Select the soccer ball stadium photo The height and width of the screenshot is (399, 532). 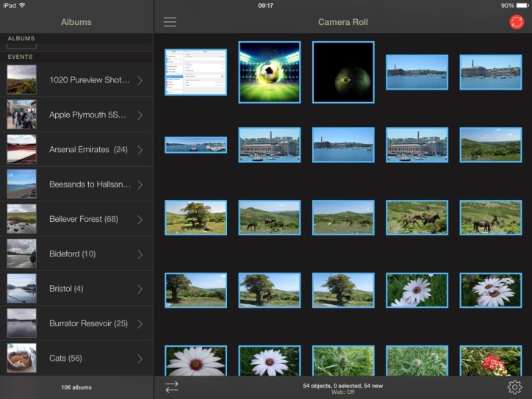coord(269,72)
